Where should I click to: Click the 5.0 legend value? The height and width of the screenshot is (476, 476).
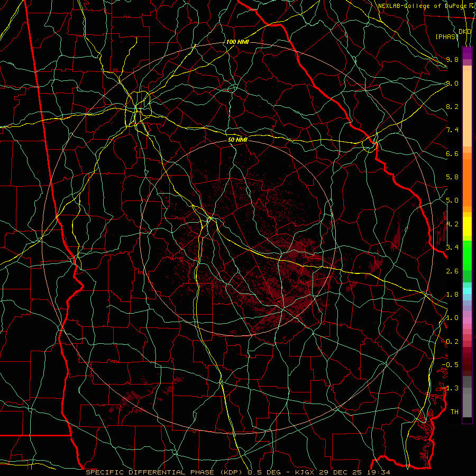[x=452, y=200]
